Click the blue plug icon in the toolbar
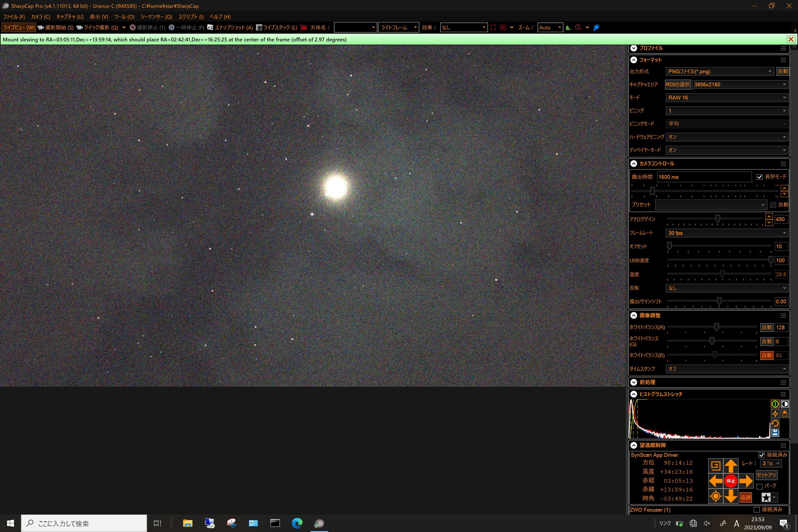The image size is (798, 532). (596, 27)
